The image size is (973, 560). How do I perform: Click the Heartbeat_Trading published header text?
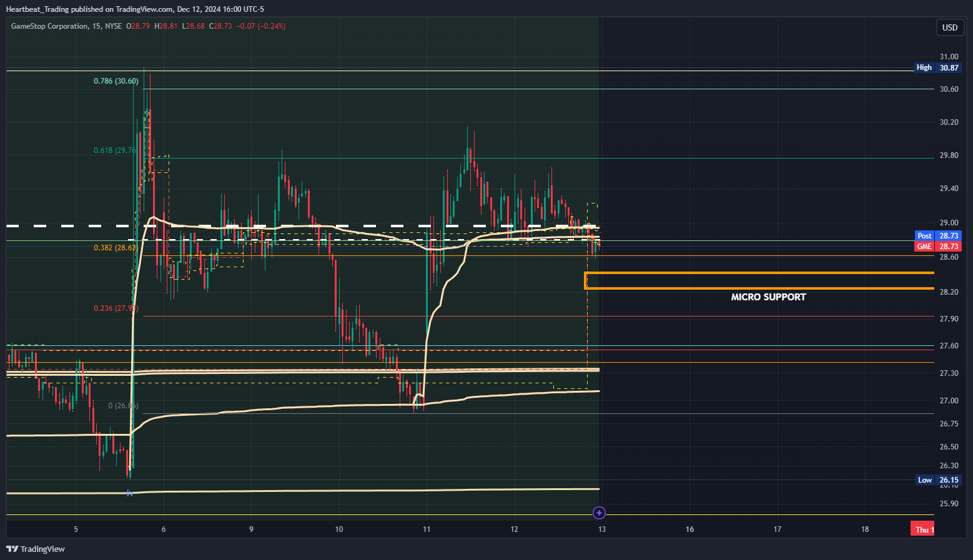point(135,9)
